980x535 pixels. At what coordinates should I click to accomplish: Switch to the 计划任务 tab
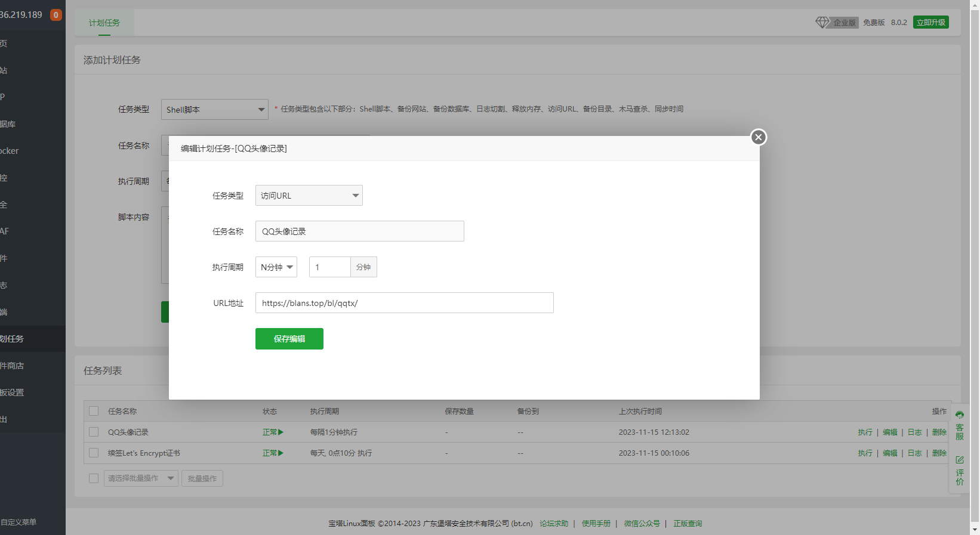pos(104,23)
